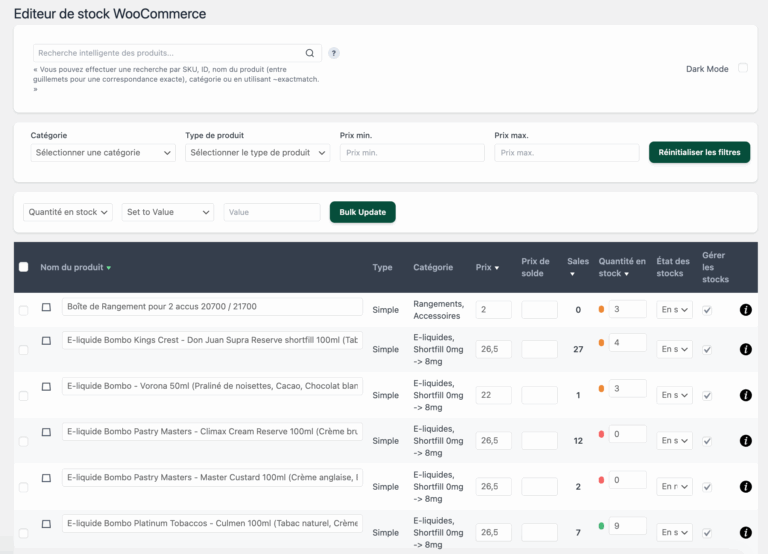Click the Catégorie column header

433,267
